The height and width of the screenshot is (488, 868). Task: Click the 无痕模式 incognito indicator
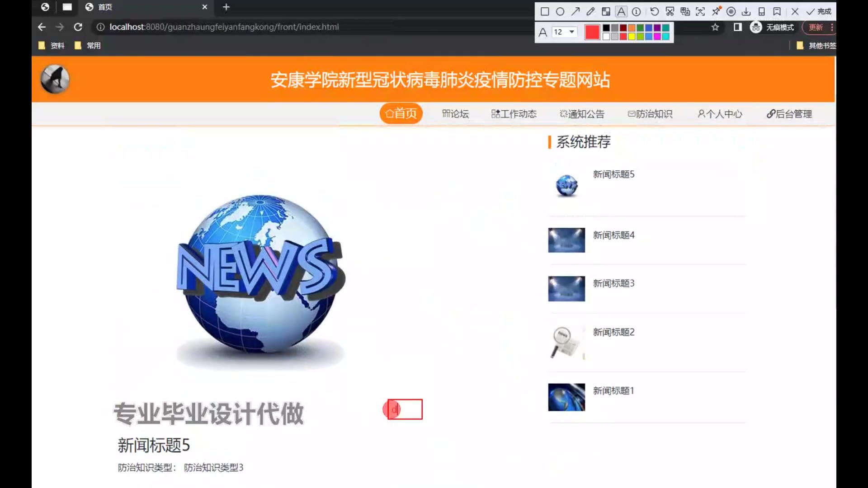click(772, 27)
